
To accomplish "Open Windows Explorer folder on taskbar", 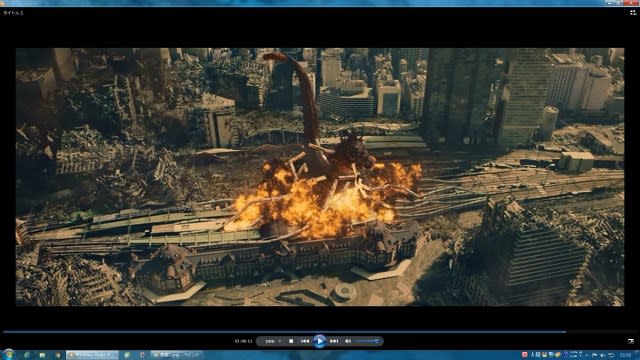I will [x=42, y=355].
